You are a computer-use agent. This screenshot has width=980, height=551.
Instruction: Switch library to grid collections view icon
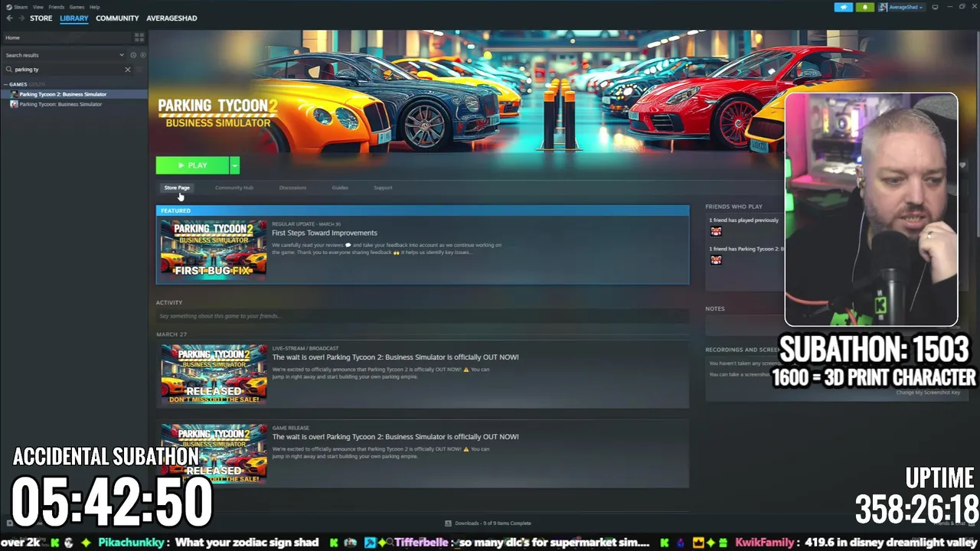pos(139,37)
